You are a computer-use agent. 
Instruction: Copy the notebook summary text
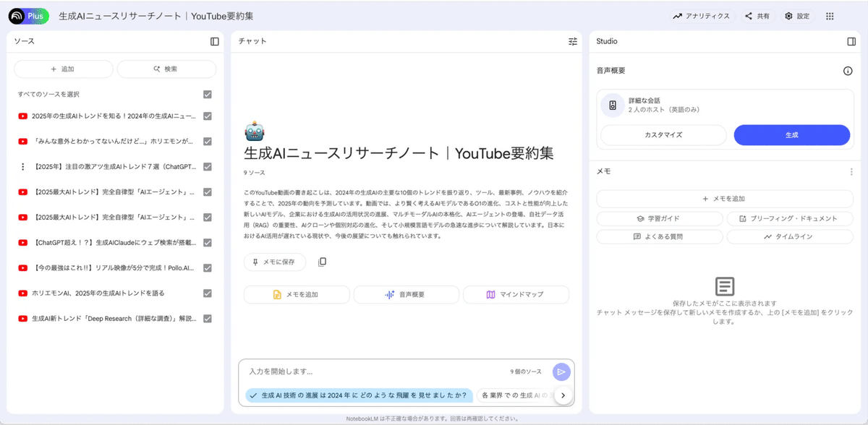(321, 262)
